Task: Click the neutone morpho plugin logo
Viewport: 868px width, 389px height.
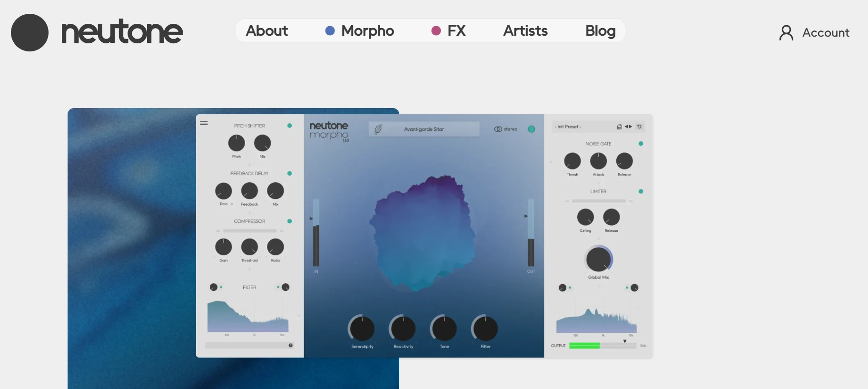Action: coord(329,131)
